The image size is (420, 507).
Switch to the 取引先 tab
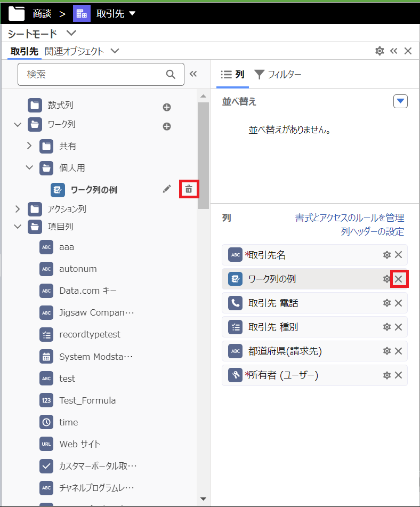point(24,51)
